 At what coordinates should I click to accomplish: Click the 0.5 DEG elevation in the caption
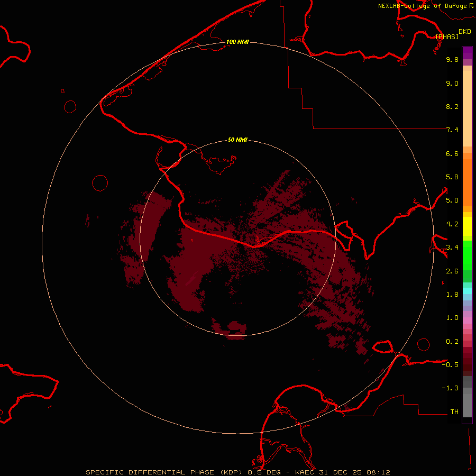coord(264,472)
